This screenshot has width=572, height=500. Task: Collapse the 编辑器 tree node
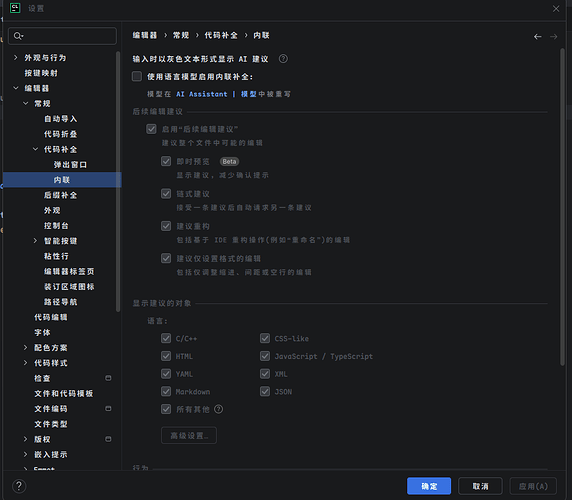pos(15,88)
